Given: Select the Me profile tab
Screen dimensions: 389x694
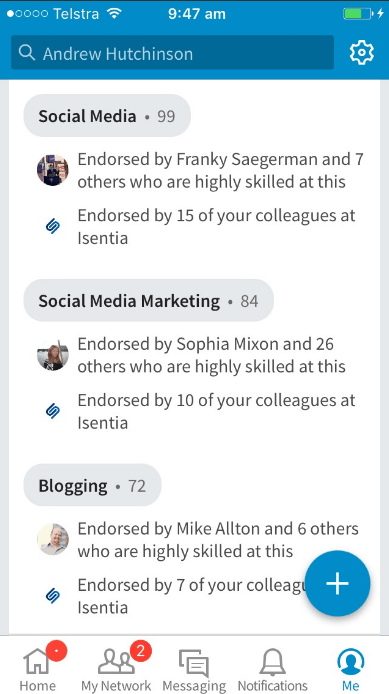Looking at the screenshot, I should tap(350, 667).
